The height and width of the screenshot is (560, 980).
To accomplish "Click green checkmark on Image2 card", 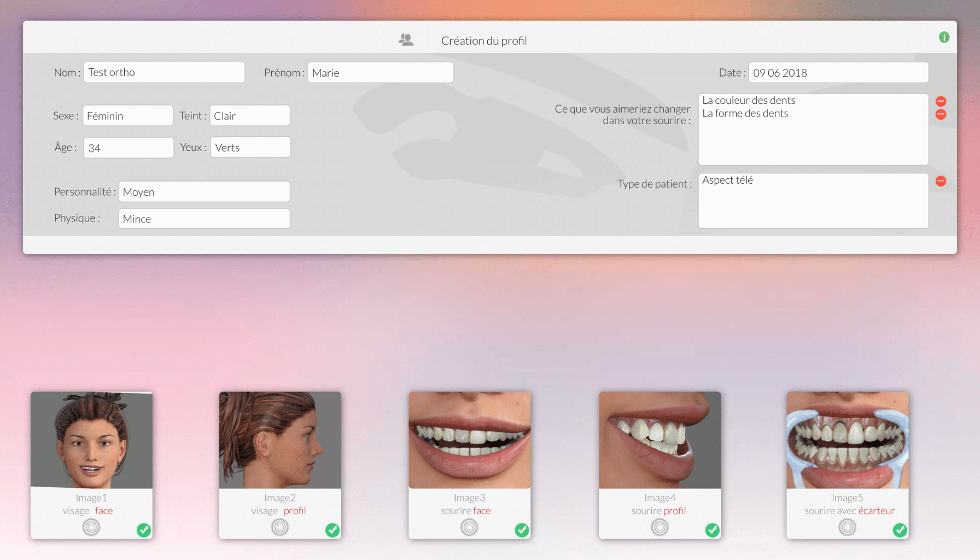I will pyautogui.click(x=332, y=530).
